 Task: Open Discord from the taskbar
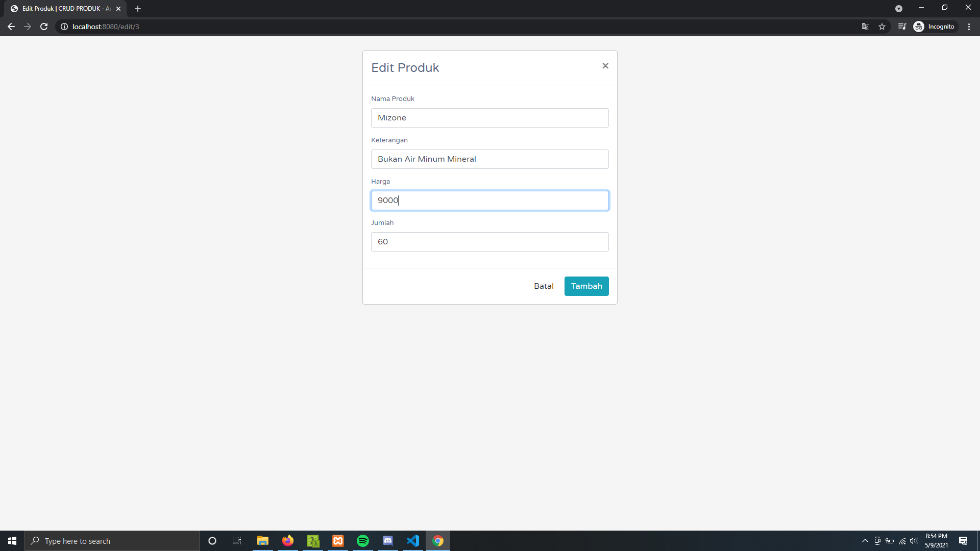tap(388, 541)
